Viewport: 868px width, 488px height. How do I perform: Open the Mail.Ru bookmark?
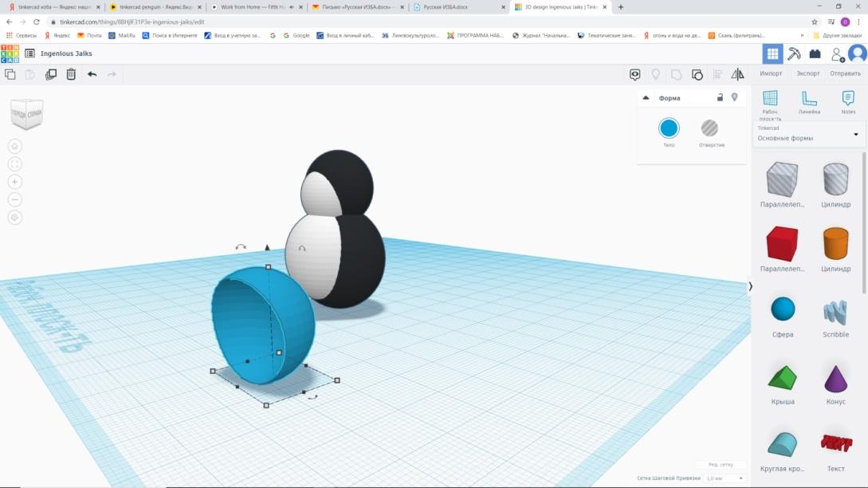tap(122, 35)
